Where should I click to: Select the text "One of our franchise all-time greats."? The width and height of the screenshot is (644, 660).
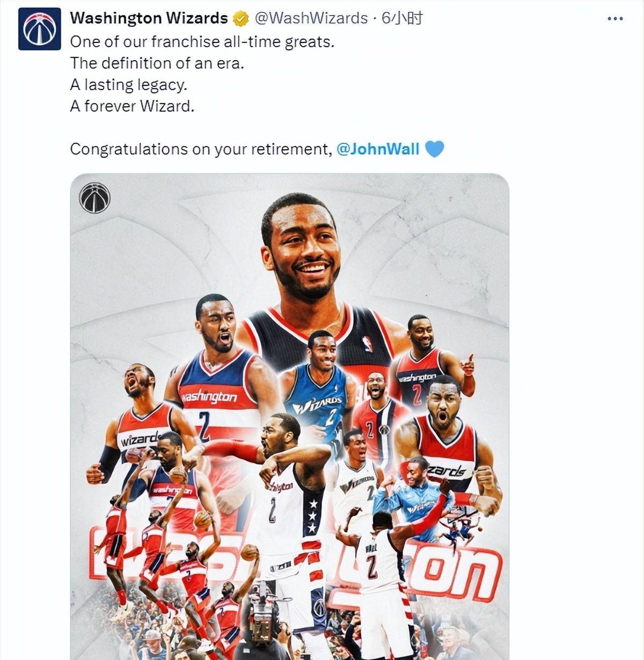[x=202, y=41]
